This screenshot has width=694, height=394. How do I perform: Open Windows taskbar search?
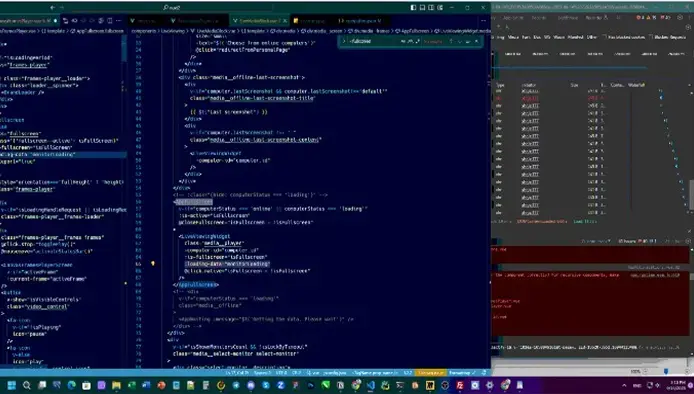27,385
